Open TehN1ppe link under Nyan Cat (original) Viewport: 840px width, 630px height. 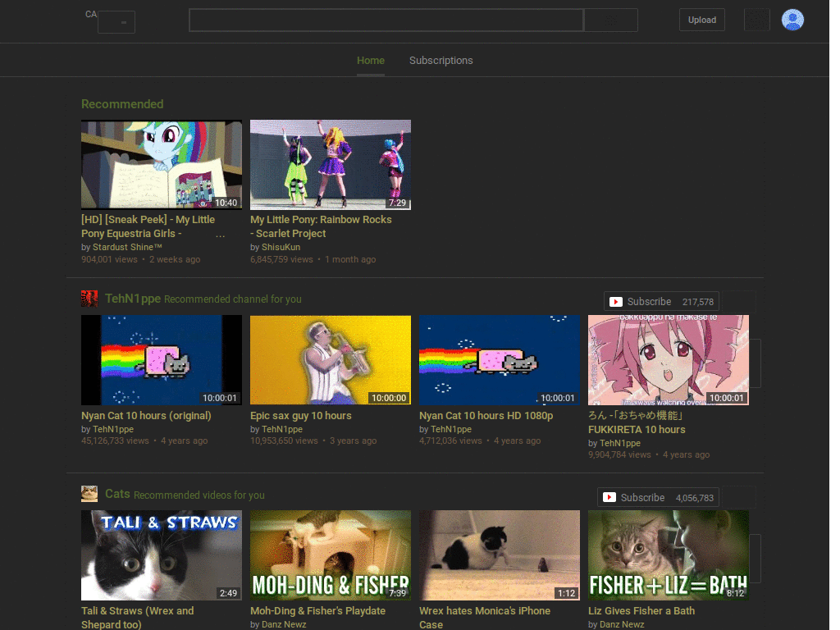[x=113, y=429]
